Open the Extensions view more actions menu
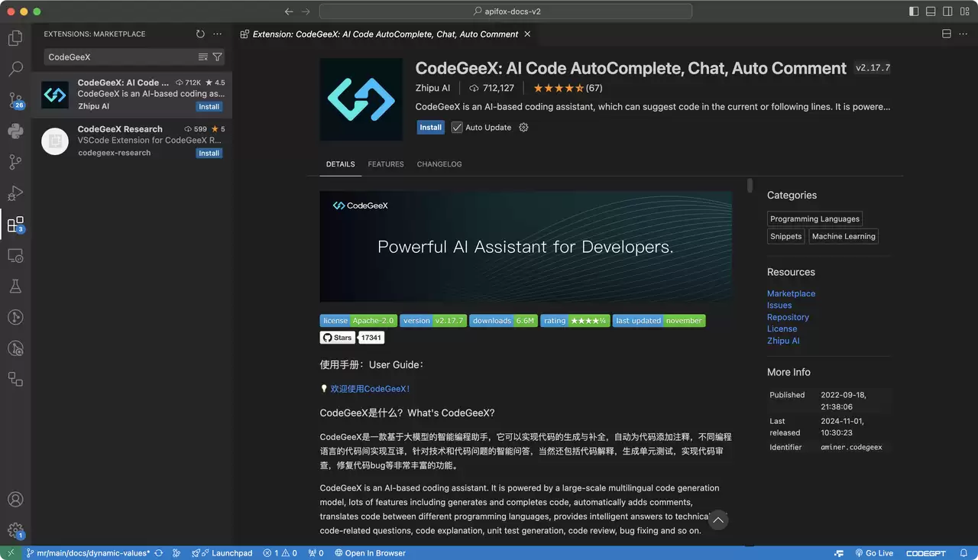 [217, 34]
